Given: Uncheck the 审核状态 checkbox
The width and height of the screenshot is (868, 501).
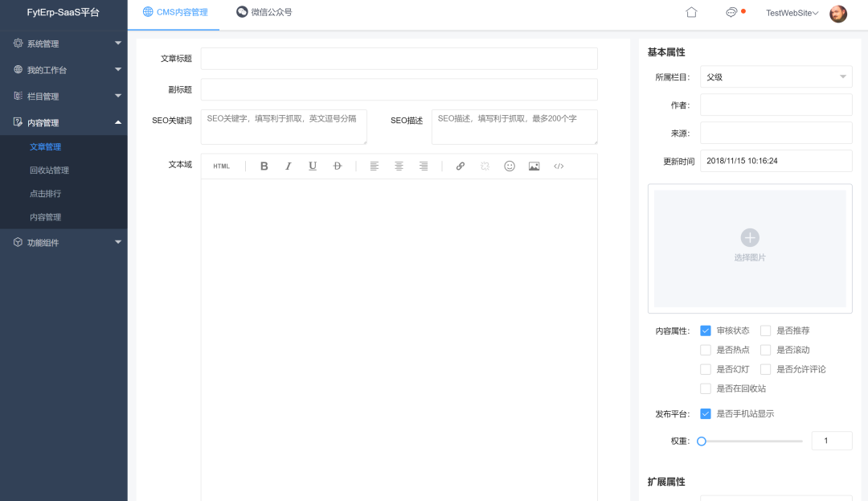Looking at the screenshot, I should pos(706,331).
